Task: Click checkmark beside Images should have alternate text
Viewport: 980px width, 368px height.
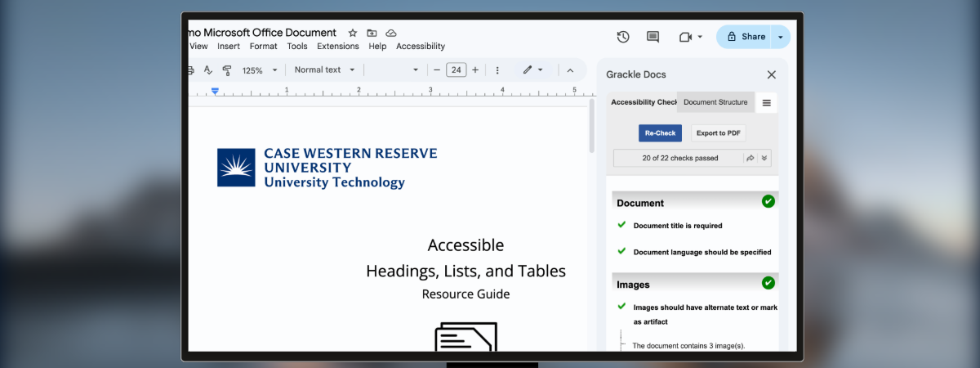Action: 621,307
